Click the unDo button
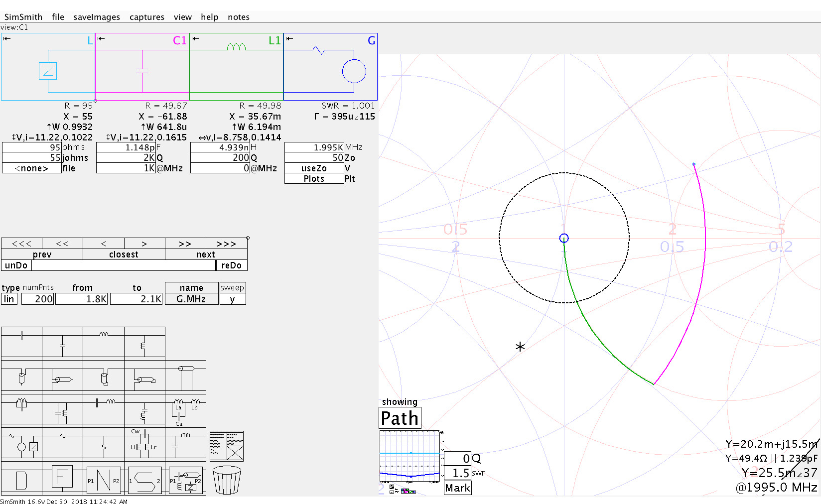 click(x=16, y=265)
